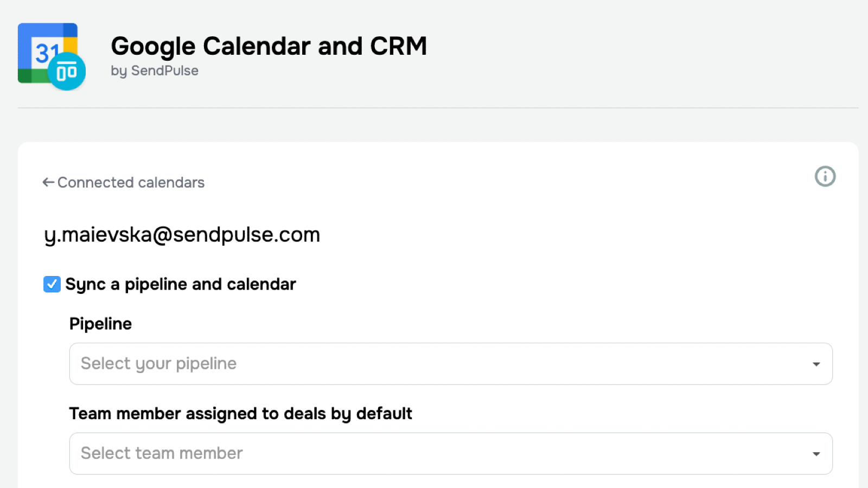The image size is (868, 488).
Task: Click the 'Sync a pipeline and calendar' label
Action: 181,284
